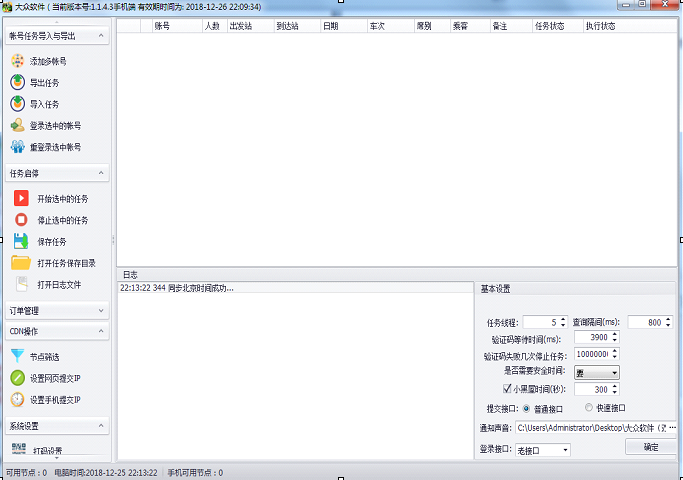
Task: Browse notification sound via ellipsis button
Action: click(672, 427)
